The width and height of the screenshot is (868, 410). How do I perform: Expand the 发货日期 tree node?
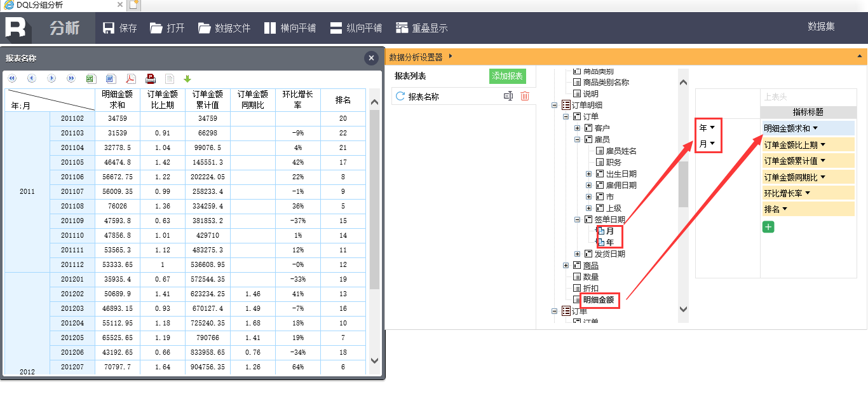[578, 254]
